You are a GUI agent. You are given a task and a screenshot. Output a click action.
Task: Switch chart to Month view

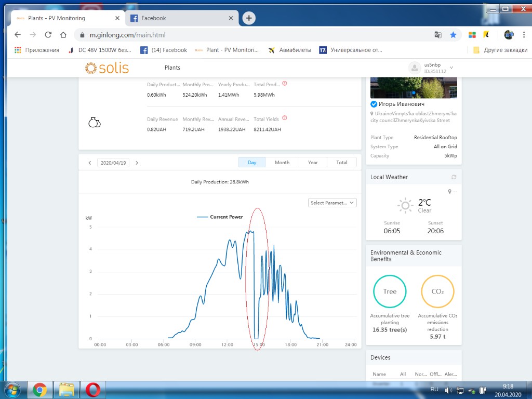tap(282, 163)
